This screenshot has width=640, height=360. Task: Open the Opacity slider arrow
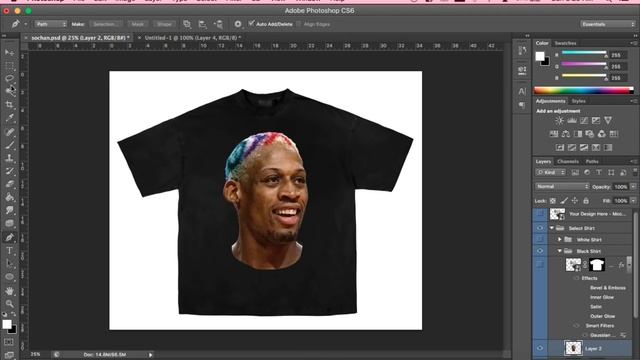coord(633,187)
